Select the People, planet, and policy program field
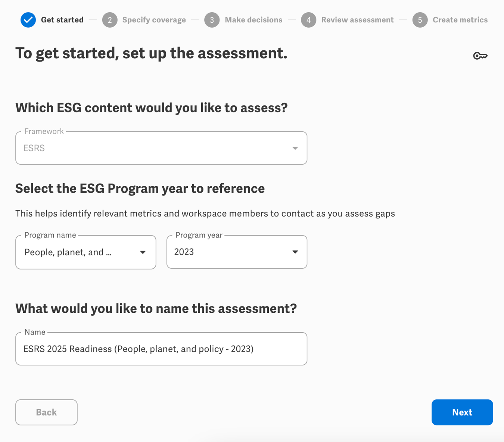This screenshot has height=442, width=504. 85,252
